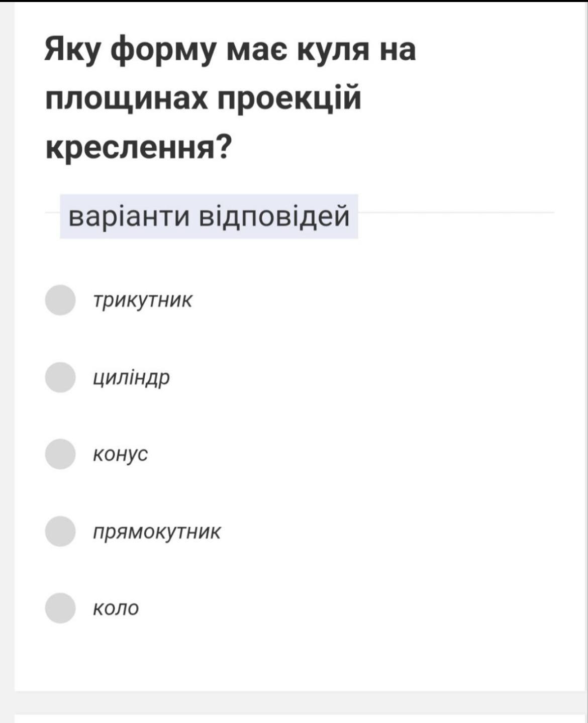Click the "циліндр" answer text
Screen dimensions: 588x723
tap(132, 378)
